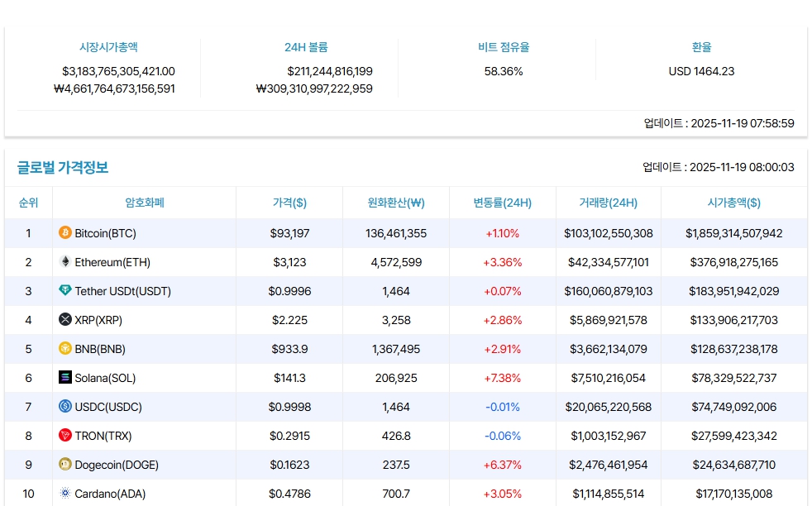Open the Dogecoin(DOGE) name link
Screen dimensions: 812x506
click(117, 465)
